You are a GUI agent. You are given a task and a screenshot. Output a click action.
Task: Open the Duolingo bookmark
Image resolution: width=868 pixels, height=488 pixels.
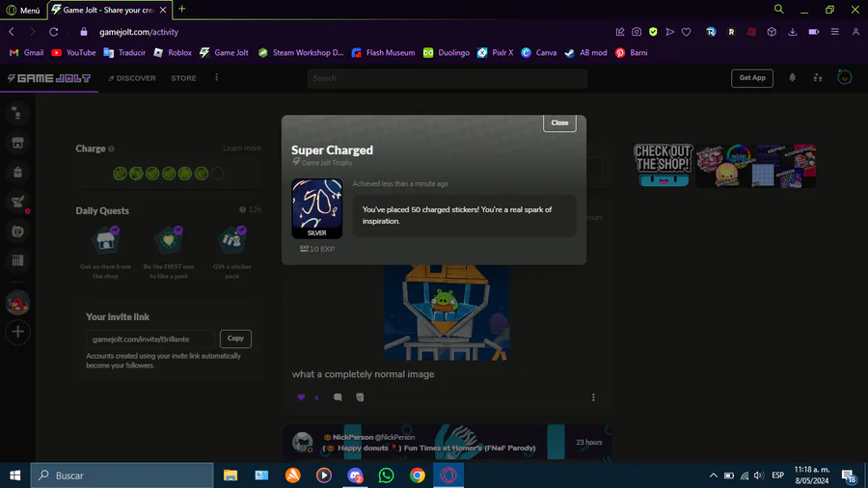[447, 53]
